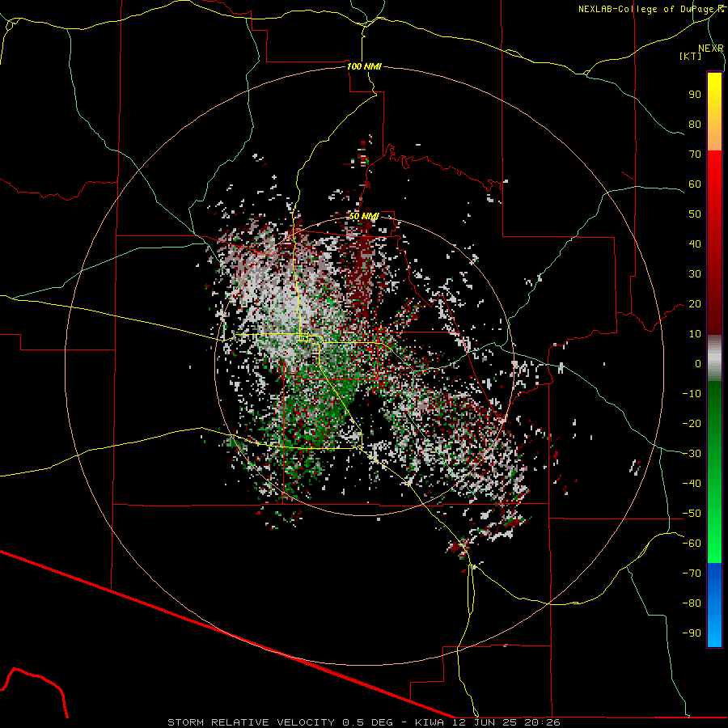Click the 0 value on velocity scale
The height and width of the screenshot is (728, 728).
pyautogui.click(x=698, y=363)
